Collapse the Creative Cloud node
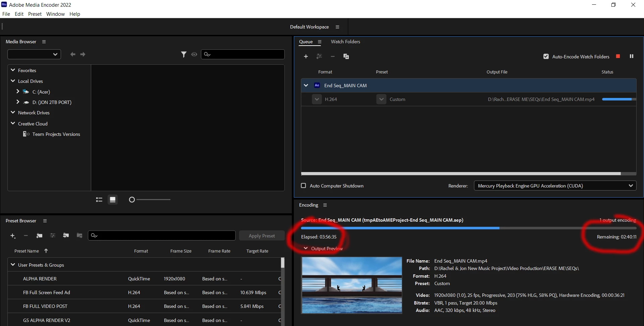The height and width of the screenshot is (326, 644). (13, 123)
